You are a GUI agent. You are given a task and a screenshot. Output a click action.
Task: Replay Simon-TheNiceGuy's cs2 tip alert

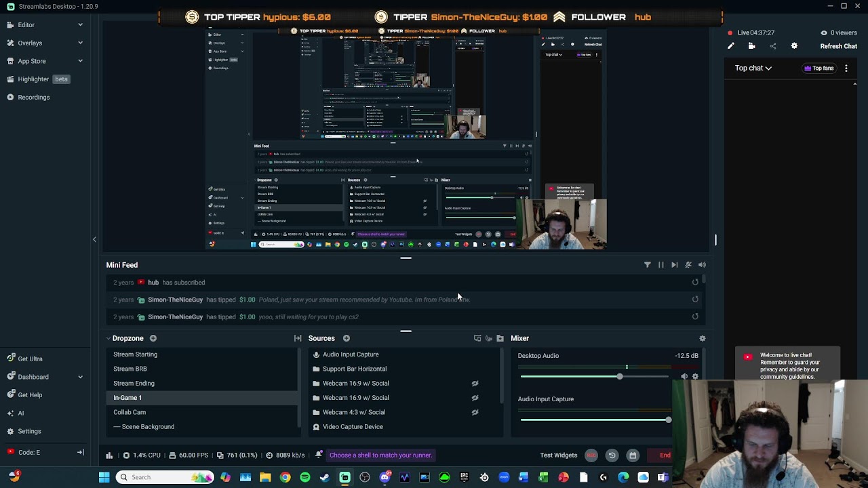(695, 317)
